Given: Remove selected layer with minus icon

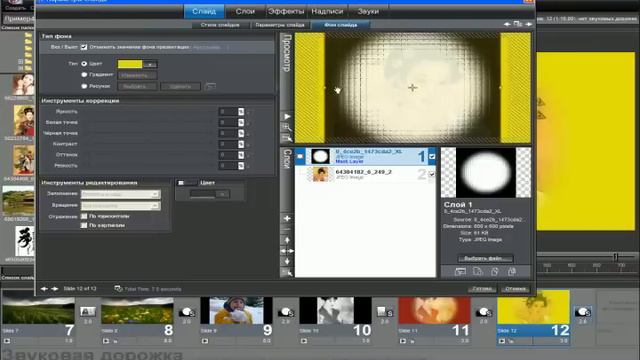Looking at the screenshot, I should pos(287,229).
